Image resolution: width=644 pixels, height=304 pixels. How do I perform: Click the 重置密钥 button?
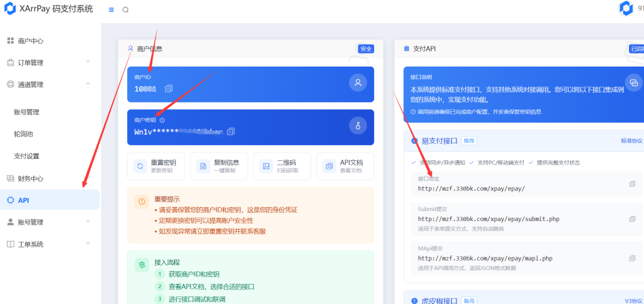(155, 166)
